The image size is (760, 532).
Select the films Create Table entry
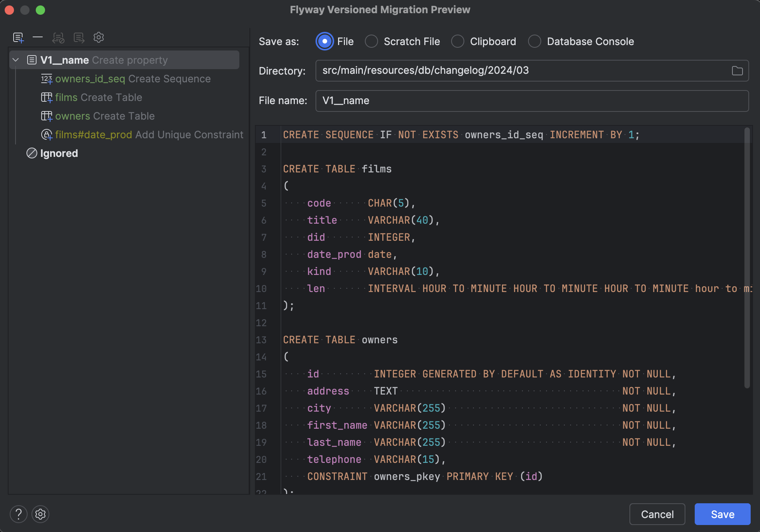click(99, 97)
